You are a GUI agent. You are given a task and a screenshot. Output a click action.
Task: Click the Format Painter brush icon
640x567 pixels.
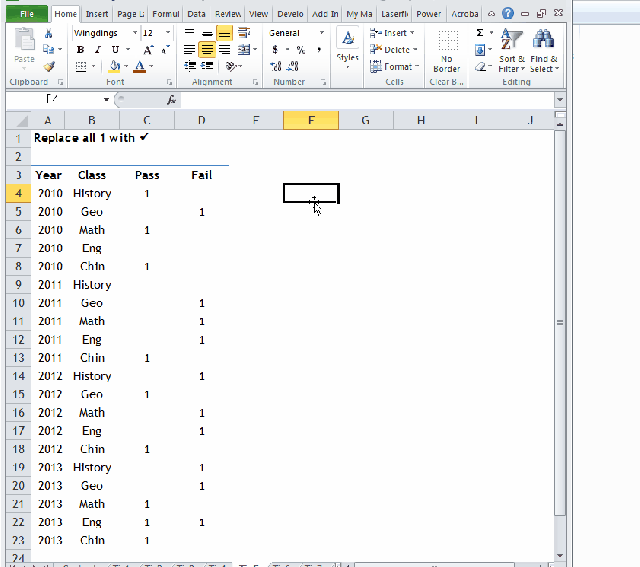[49, 66]
